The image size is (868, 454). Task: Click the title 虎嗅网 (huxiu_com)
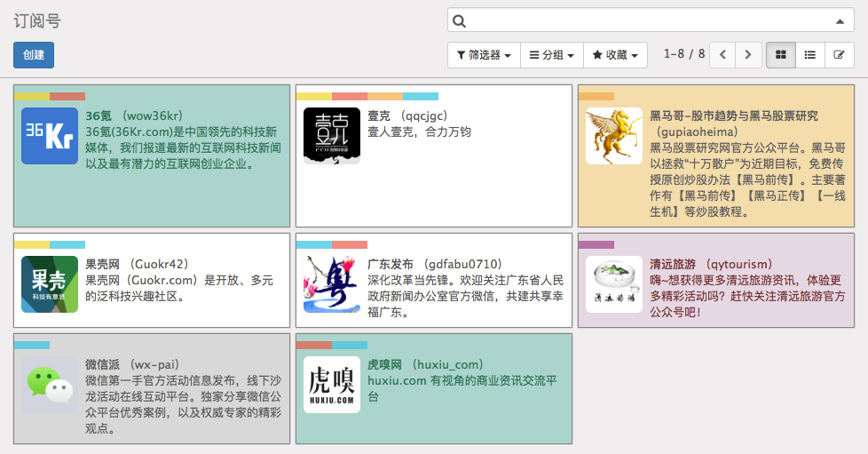[426, 365]
